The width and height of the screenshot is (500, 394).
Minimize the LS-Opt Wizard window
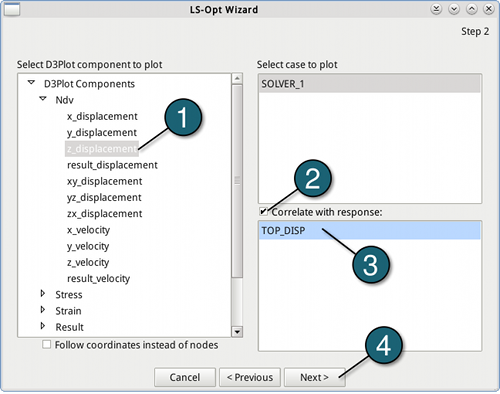point(454,9)
